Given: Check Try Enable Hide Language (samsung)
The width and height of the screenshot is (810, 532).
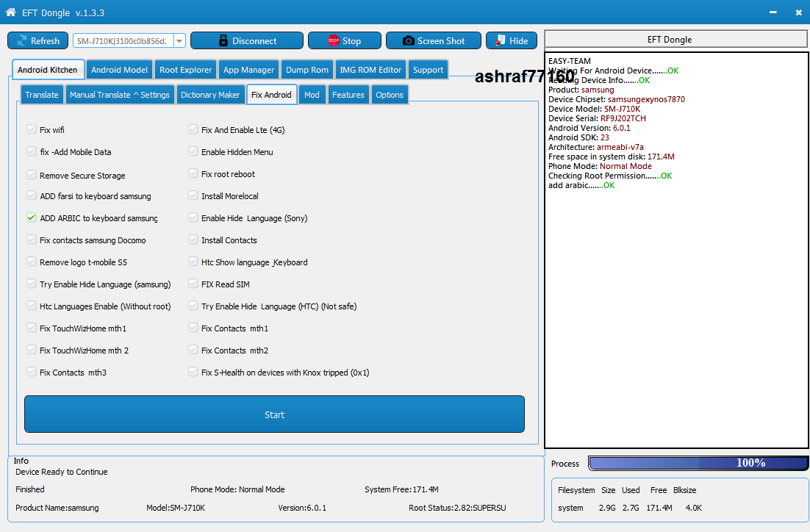Looking at the screenshot, I should tap(32, 284).
